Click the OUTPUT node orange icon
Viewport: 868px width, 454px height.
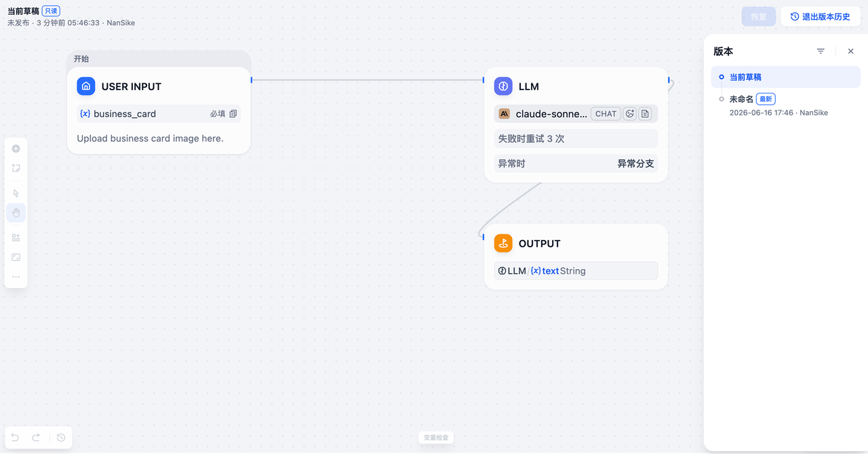click(503, 243)
